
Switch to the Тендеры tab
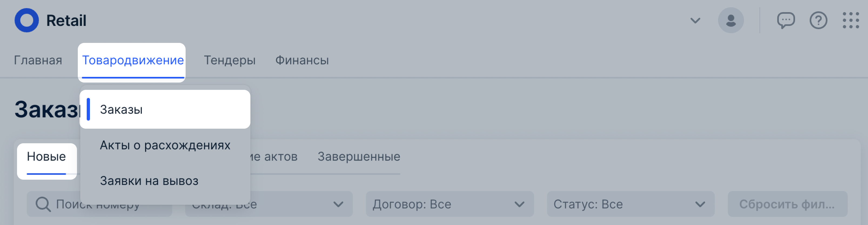229,60
